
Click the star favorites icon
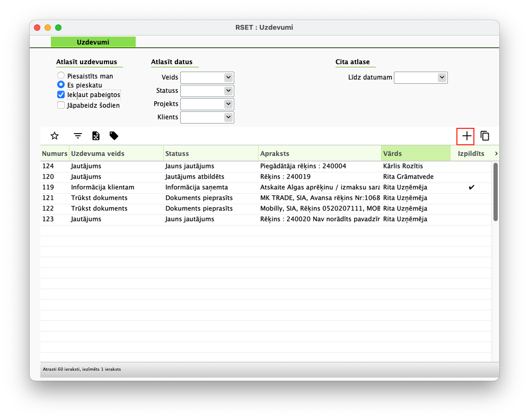coord(54,136)
